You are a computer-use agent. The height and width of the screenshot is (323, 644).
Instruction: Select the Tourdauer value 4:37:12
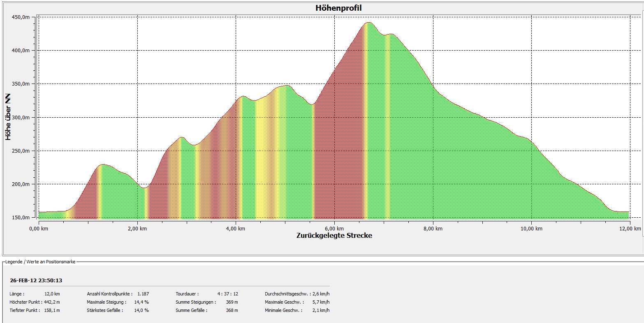pyautogui.click(x=227, y=294)
